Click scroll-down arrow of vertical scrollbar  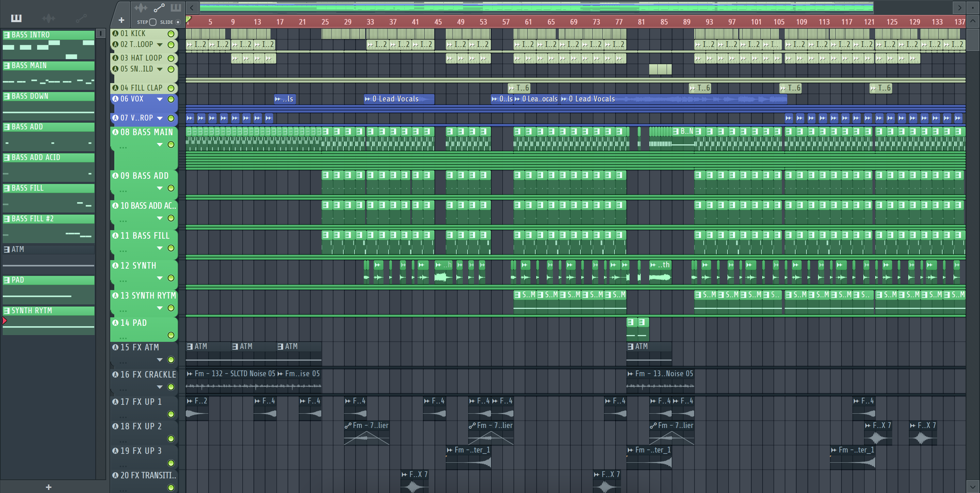973,487
